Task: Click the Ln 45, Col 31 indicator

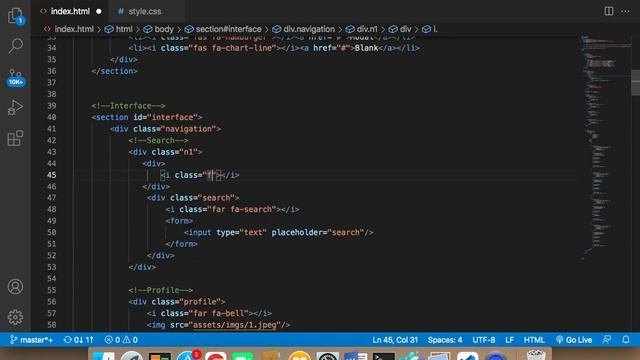Action: click(395, 340)
